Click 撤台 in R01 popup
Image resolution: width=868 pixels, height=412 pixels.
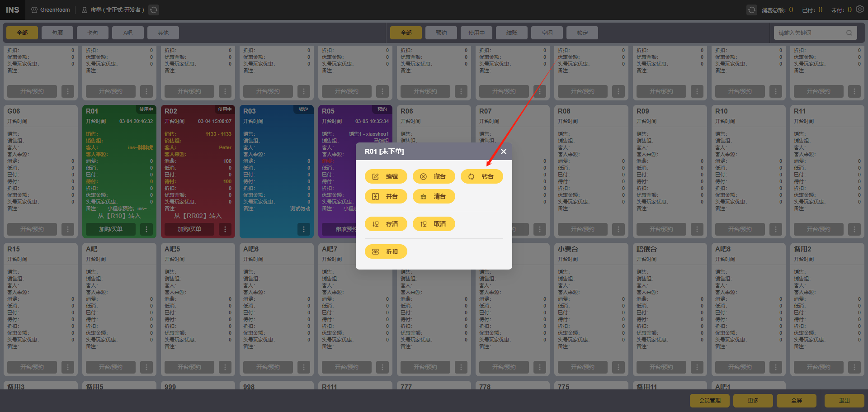tap(434, 176)
